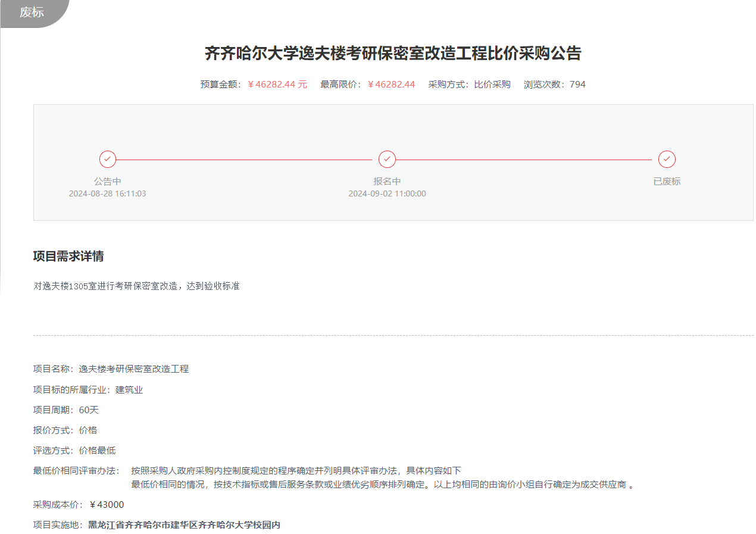Click the 公告中 step checkmark icon
The image size is (756, 534).
(x=108, y=160)
